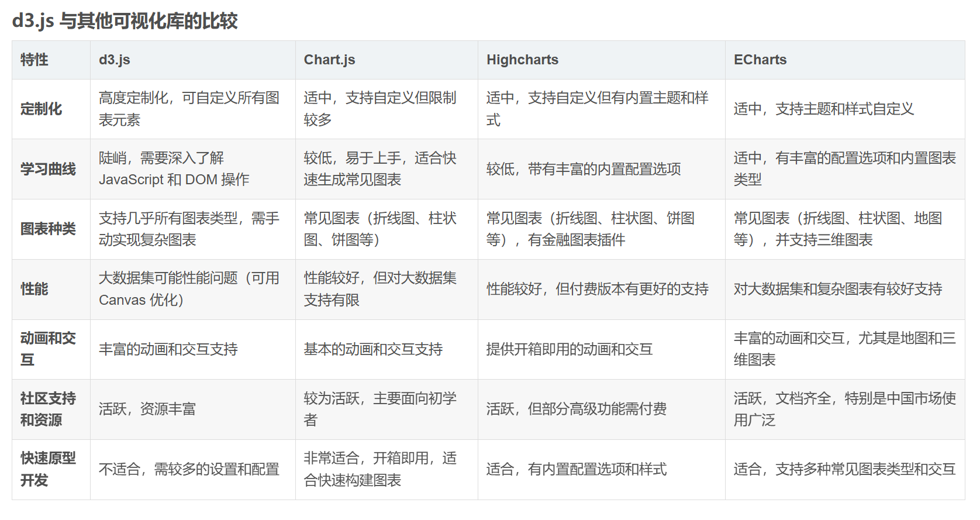Select the '定制化' row label
The width and height of the screenshot is (980, 520).
coord(51,109)
